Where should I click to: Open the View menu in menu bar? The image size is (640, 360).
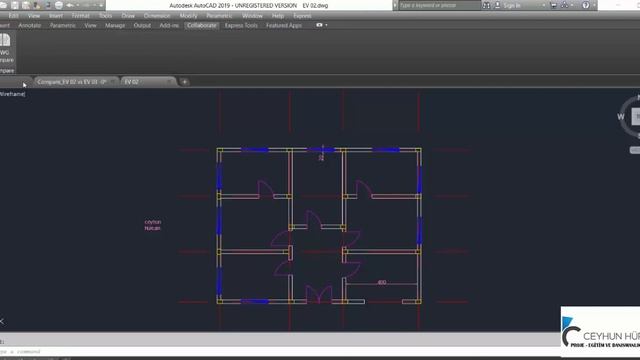point(34,16)
